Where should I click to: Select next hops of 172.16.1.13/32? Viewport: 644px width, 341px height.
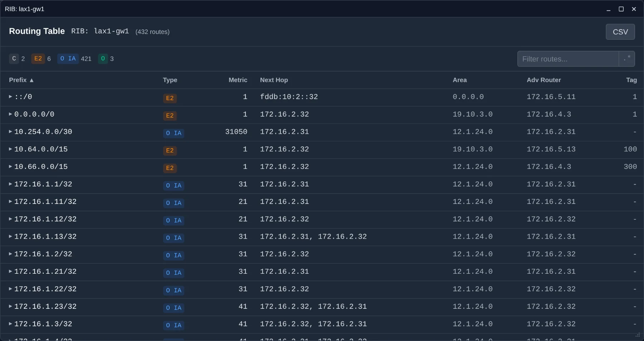point(313,237)
